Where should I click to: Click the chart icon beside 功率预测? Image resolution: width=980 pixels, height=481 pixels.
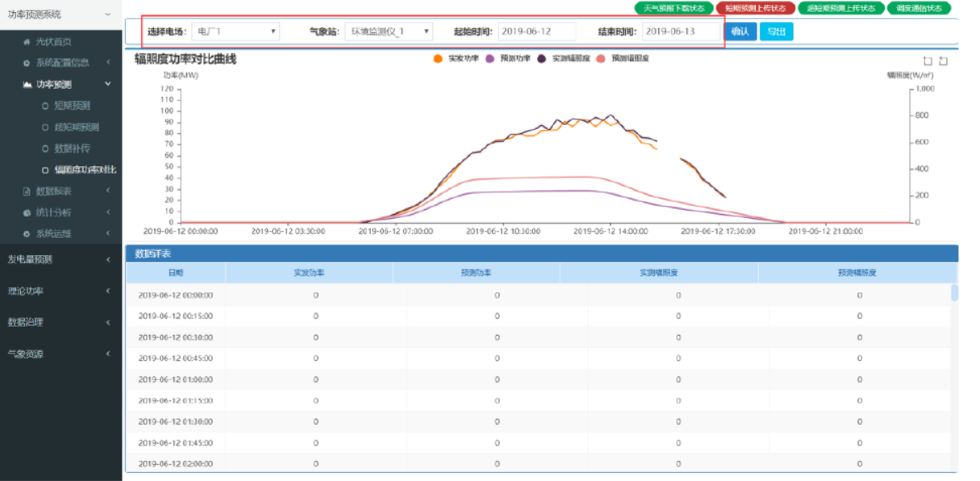pos(27,84)
